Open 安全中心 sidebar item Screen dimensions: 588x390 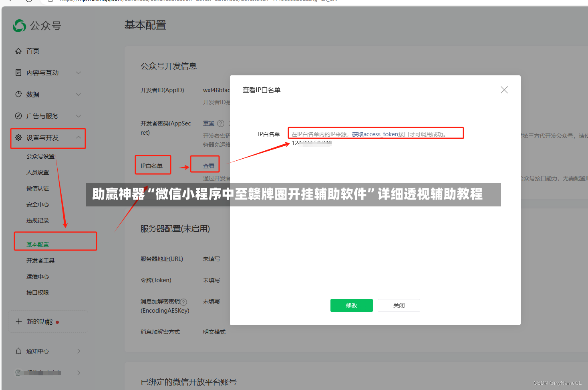point(38,204)
